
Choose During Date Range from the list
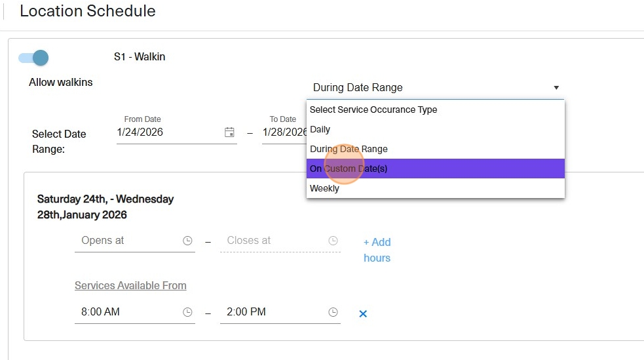(x=349, y=149)
